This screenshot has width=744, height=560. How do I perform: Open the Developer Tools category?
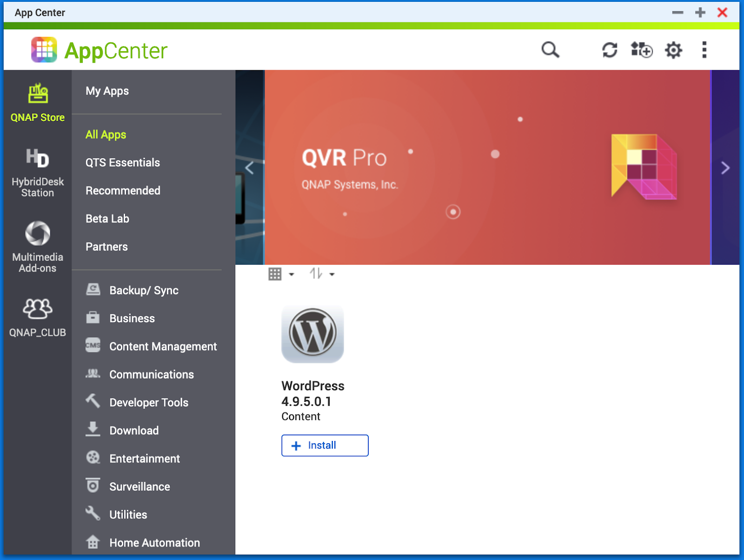click(149, 403)
